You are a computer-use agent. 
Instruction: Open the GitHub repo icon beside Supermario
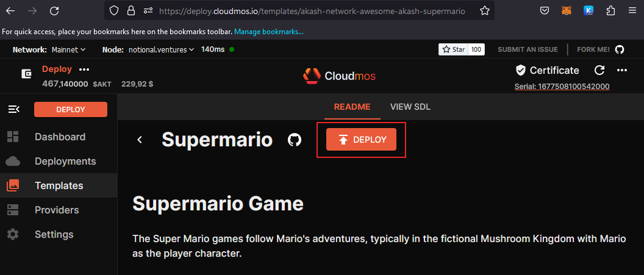pyautogui.click(x=295, y=140)
